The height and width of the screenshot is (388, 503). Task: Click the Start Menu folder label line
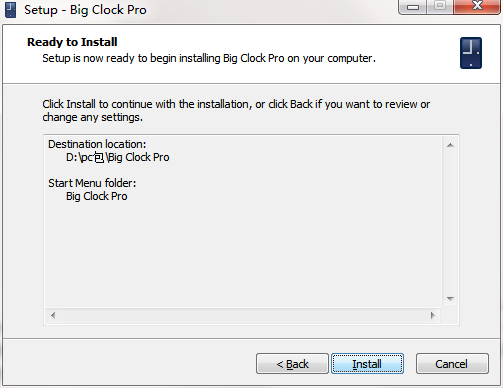92,183
